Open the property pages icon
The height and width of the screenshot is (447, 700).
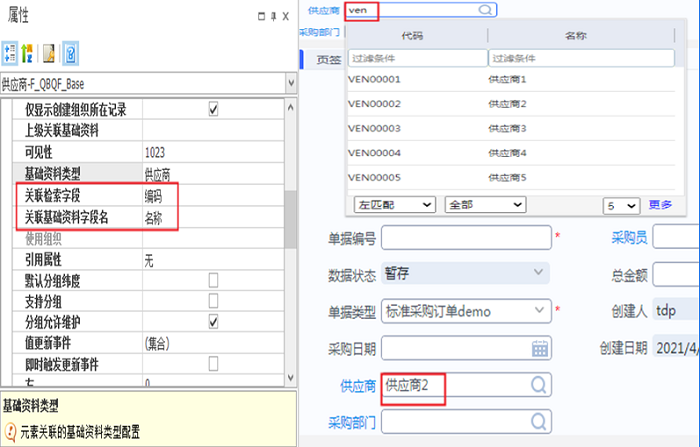pos(49,53)
